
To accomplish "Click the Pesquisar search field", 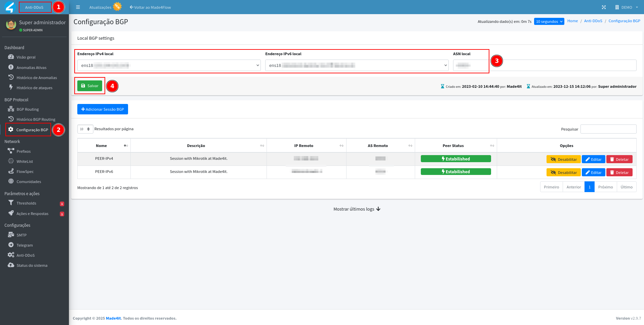I will (x=608, y=129).
